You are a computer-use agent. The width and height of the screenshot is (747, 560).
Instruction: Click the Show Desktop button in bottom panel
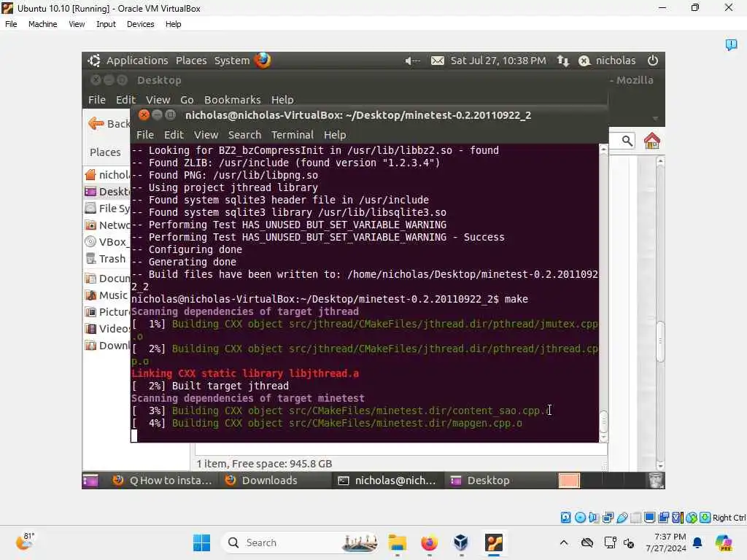pyautogui.click(x=90, y=481)
